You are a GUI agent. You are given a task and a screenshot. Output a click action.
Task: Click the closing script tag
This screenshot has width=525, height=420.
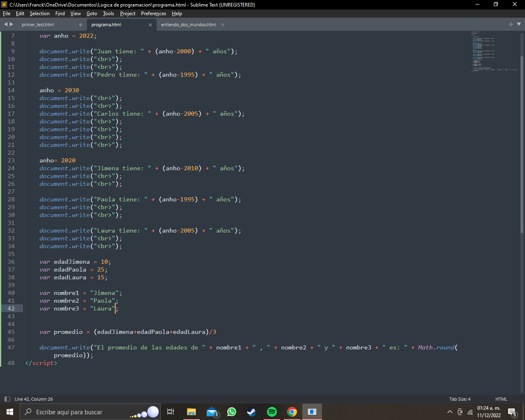click(41, 363)
